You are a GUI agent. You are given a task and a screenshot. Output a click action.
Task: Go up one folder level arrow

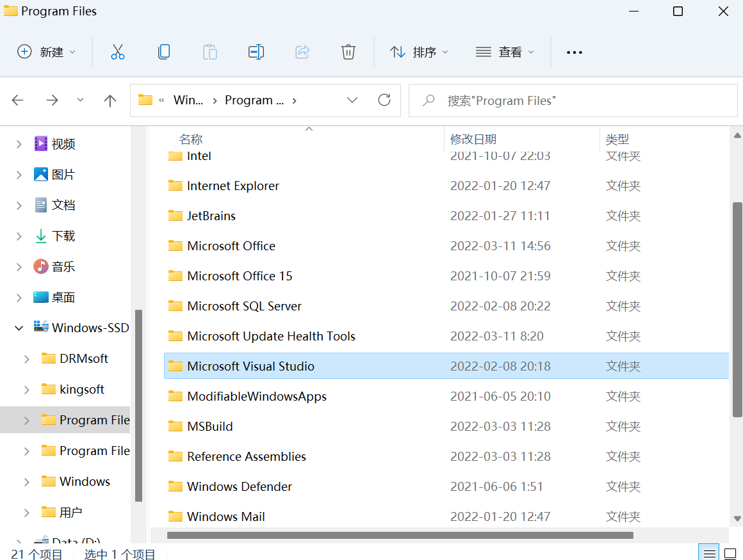[110, 100]
